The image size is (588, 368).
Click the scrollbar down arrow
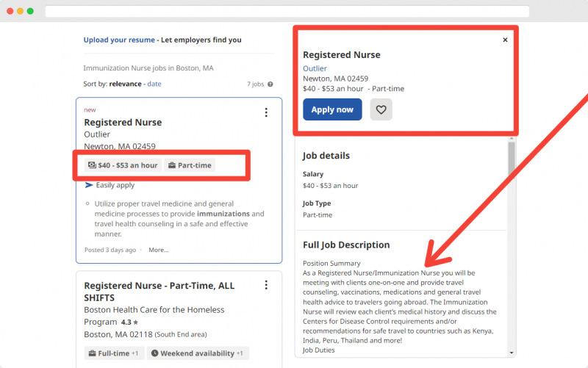point(512,353)
